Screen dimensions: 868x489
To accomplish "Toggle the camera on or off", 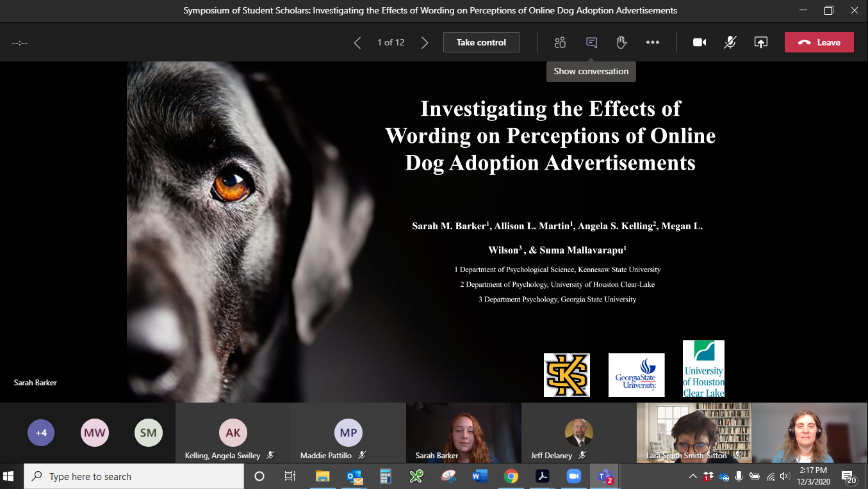I will pyautogui.click(x=700, y=42).
